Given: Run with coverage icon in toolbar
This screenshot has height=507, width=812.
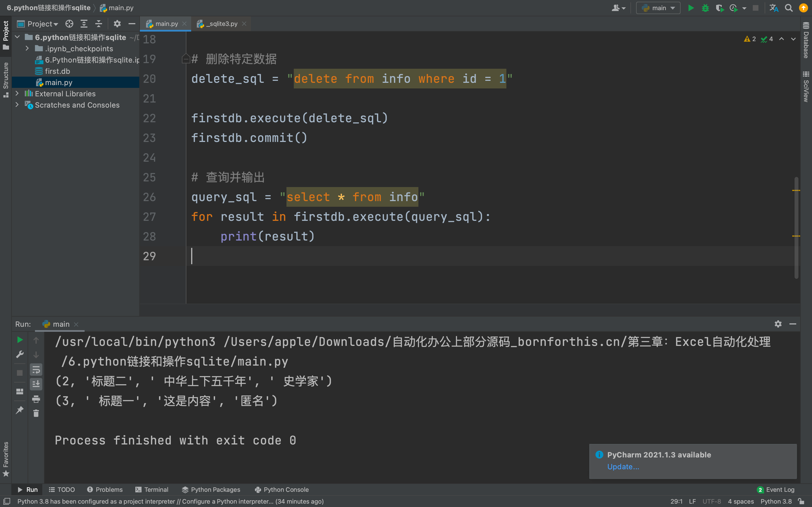Looking at the screenshot, I should pos(720,8).
